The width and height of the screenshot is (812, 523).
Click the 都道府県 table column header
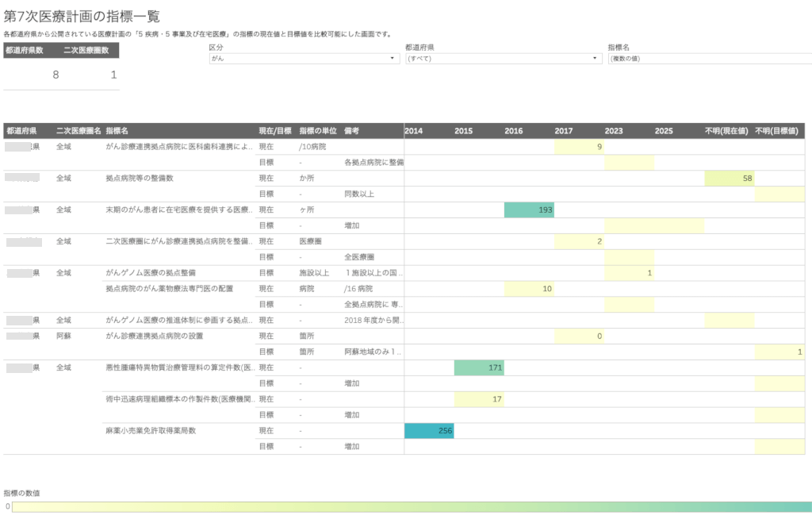tap(21, 130)
